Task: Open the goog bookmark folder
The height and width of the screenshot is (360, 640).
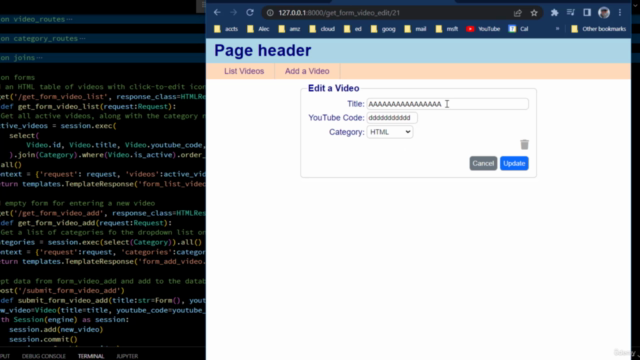Action: 383,29
